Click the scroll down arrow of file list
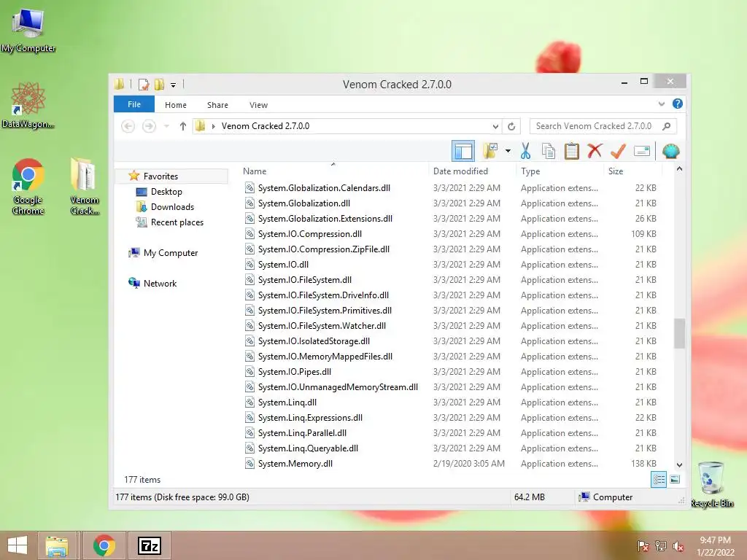The image size is (747, 560). pos(679,464)
